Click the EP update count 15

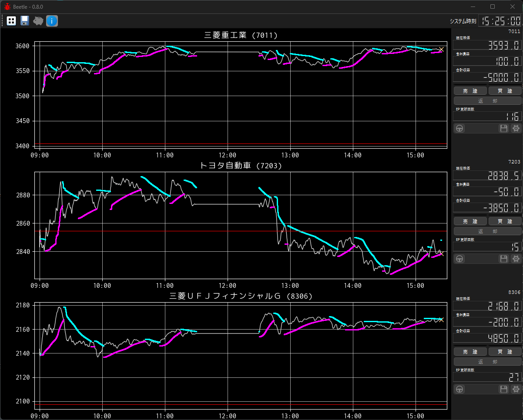487,247
